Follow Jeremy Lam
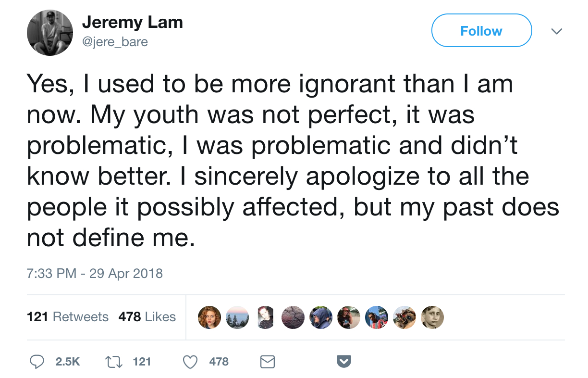Viewport: 588px width, 378px height. 481,31
